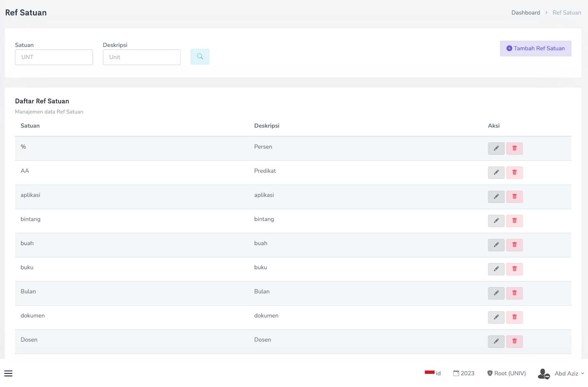The image size is (588, 387).
Task: Edit the dokumen row pencil icon
Action: pos(496,317)
